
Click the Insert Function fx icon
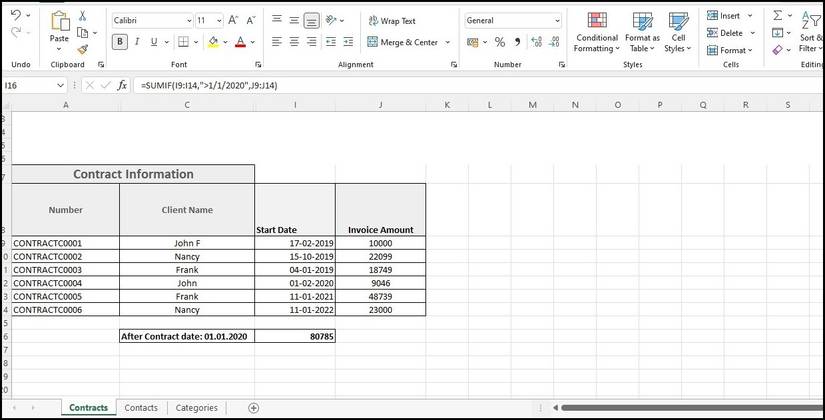(122, 85)
